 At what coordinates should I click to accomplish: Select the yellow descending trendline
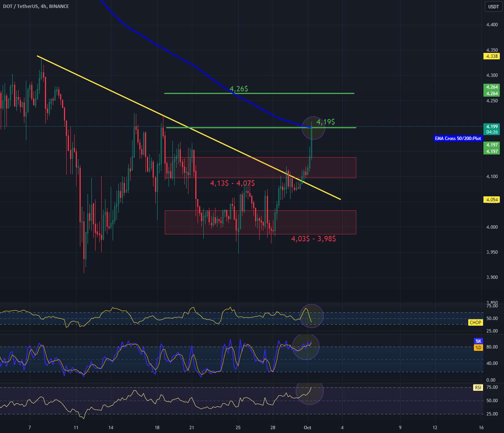coord(188,128)
